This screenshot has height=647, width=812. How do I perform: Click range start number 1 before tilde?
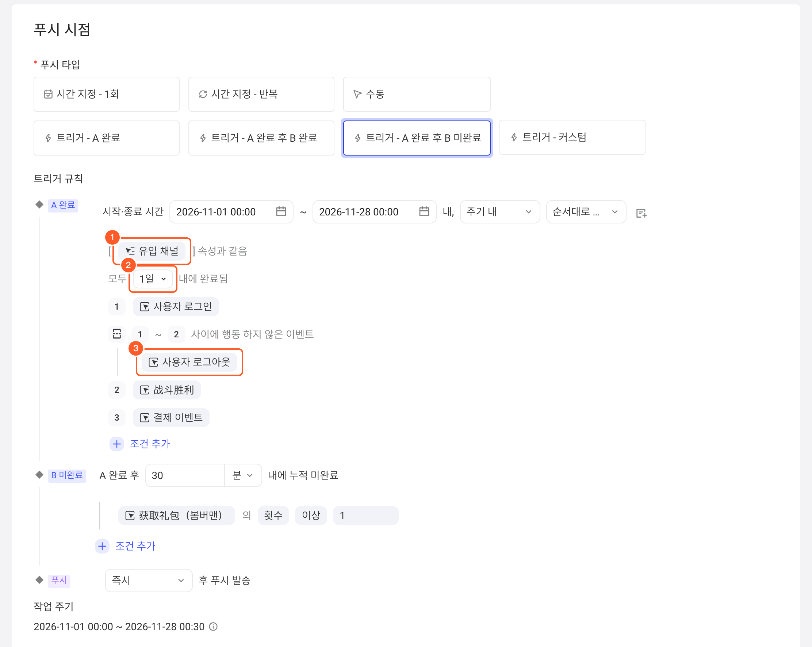coord(140,334)
